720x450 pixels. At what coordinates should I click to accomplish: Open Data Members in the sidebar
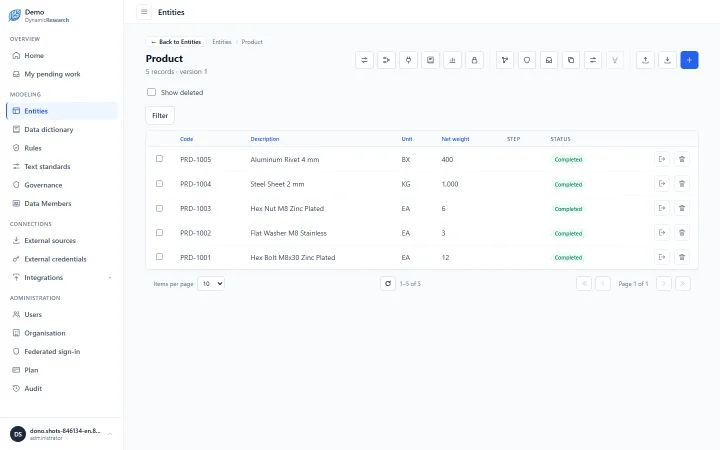62,203
